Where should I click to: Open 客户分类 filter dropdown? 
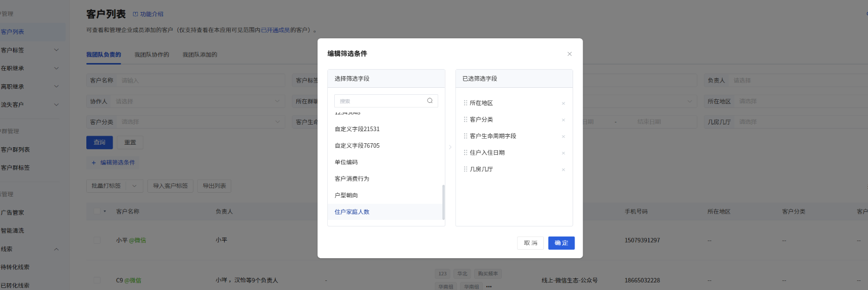200,122
